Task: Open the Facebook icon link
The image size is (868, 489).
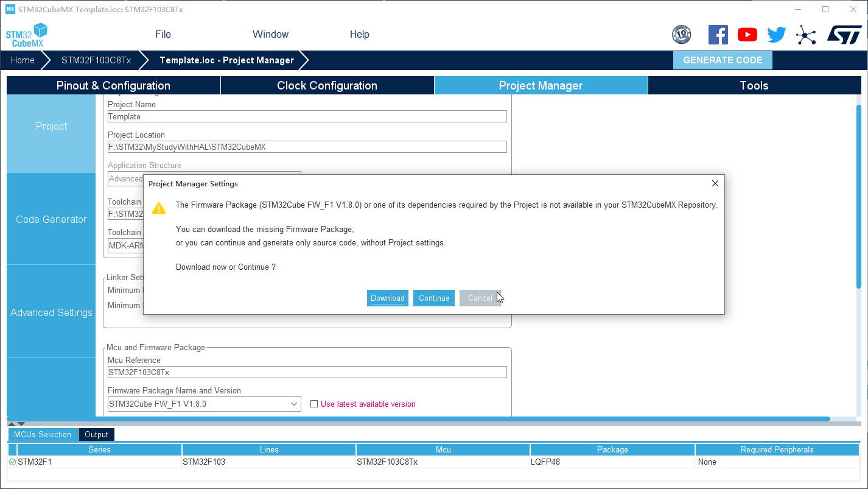Action: coord(718,35)
